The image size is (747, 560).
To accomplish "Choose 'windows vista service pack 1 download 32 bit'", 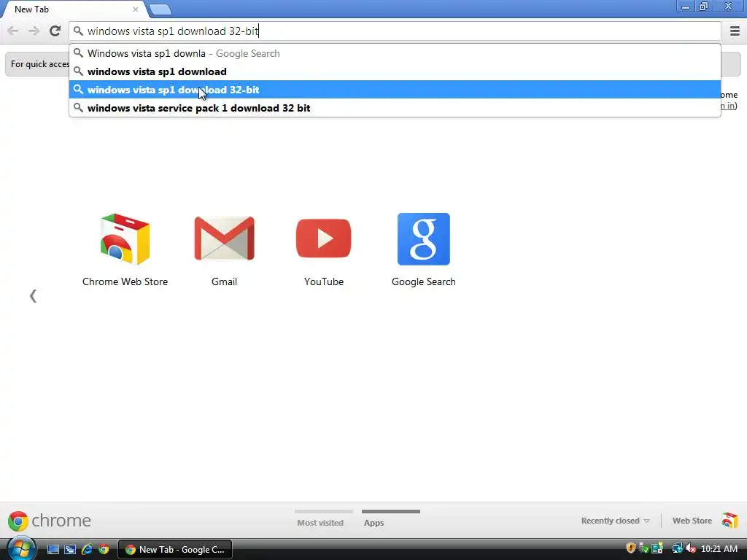I will (x=395, y=108).
